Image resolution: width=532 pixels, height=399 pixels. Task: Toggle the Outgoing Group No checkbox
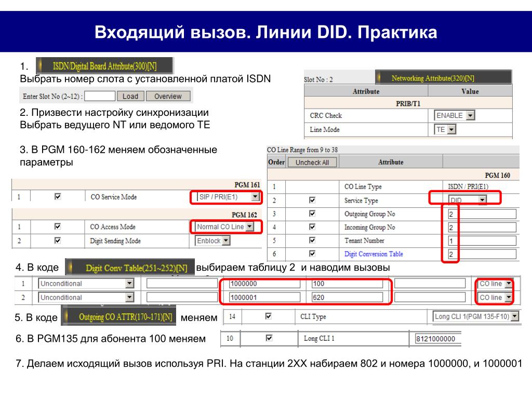click(312, 214)
